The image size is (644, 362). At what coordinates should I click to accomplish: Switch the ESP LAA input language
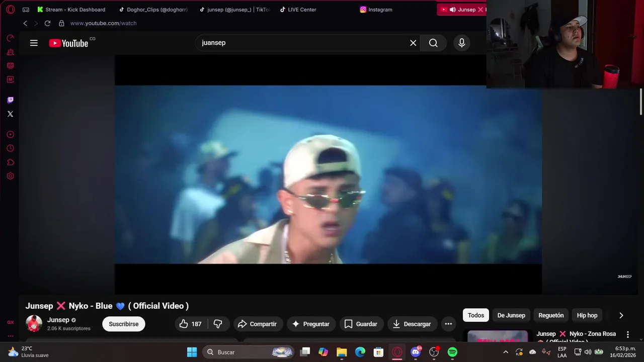[562, 352]
